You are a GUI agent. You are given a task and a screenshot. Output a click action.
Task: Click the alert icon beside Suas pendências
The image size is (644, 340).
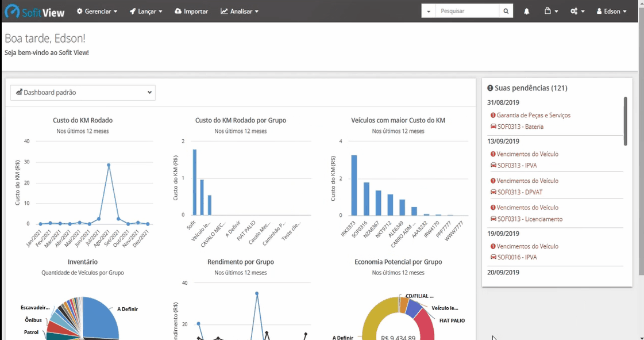pyautogui.click(x=490, y=88)
